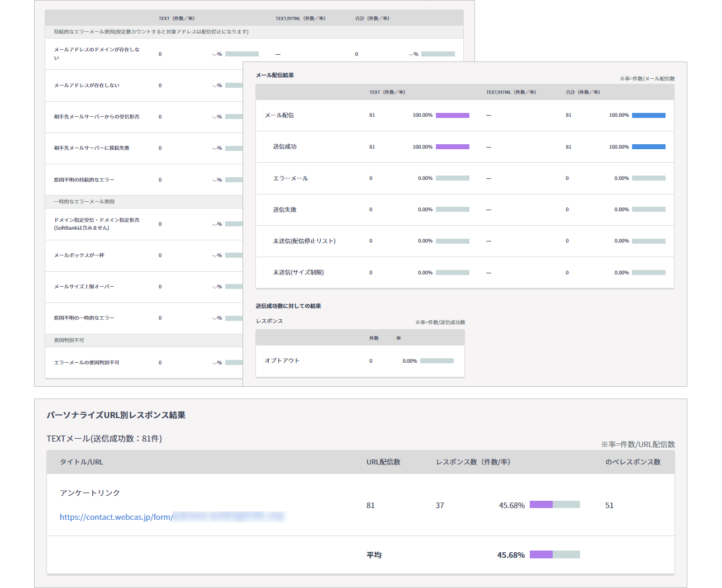Image resolution: width=722 pixels, height=588 pixels.
Task: Click the タイトル/URL column header
Action: 81,462
